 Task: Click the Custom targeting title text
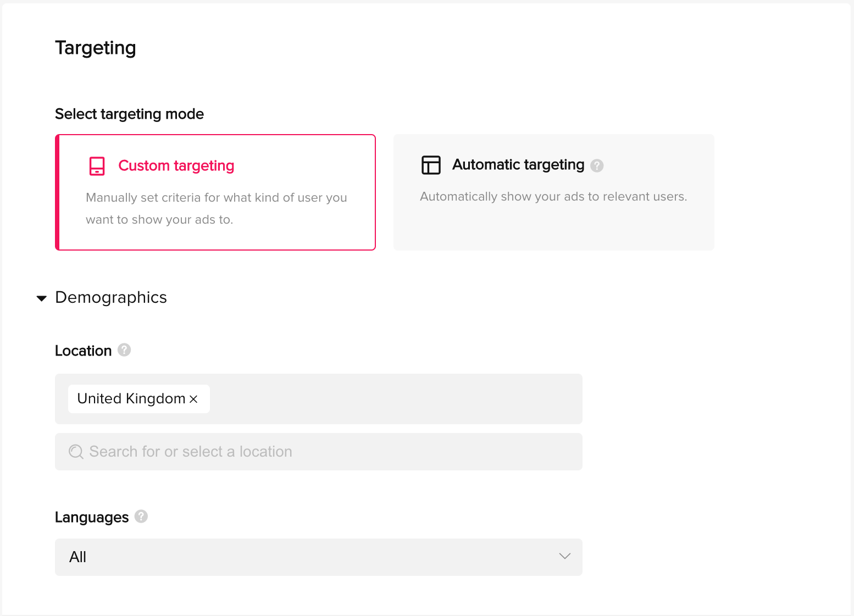[176, 166]
